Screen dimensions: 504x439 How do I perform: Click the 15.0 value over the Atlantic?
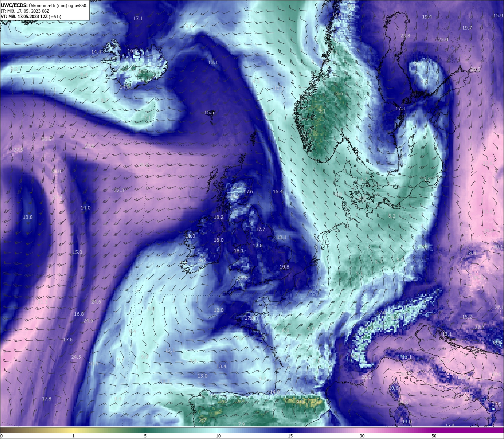(x=77, y=252)
